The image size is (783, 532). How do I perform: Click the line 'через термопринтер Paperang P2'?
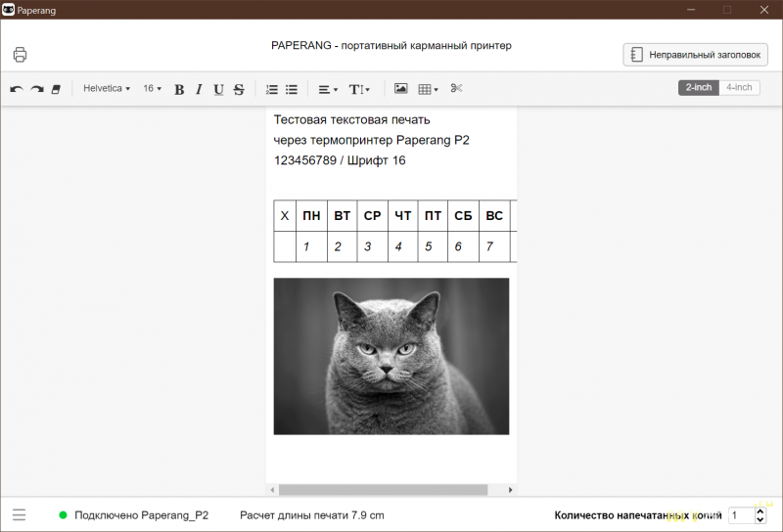[x=372, y=140]
